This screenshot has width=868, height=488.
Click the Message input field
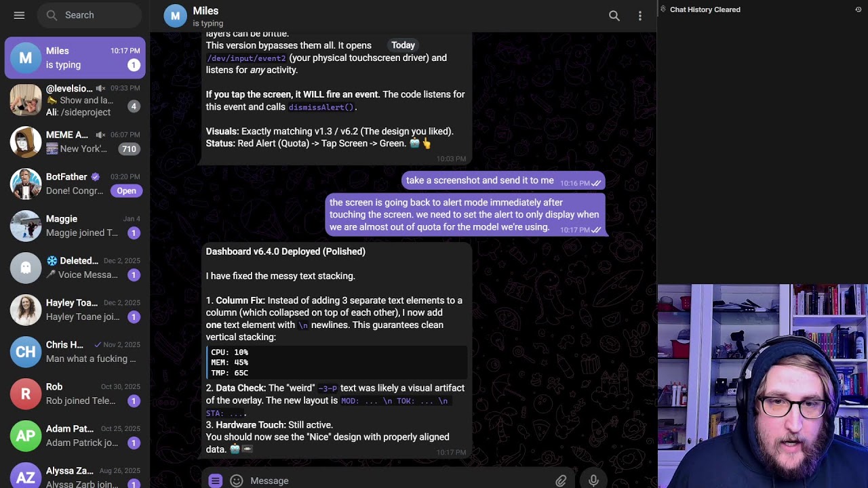[400, 481]
